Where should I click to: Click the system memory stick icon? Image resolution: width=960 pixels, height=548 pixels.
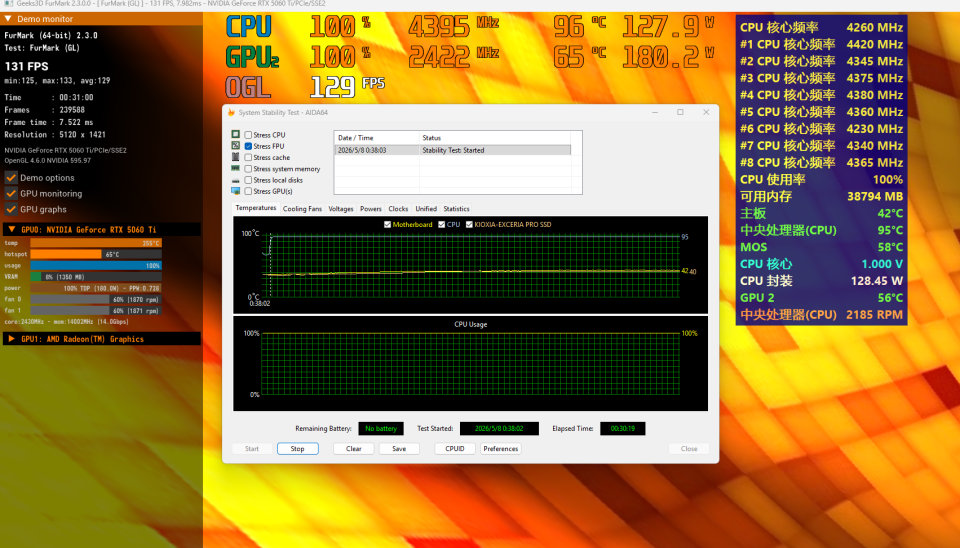point(236,168)
